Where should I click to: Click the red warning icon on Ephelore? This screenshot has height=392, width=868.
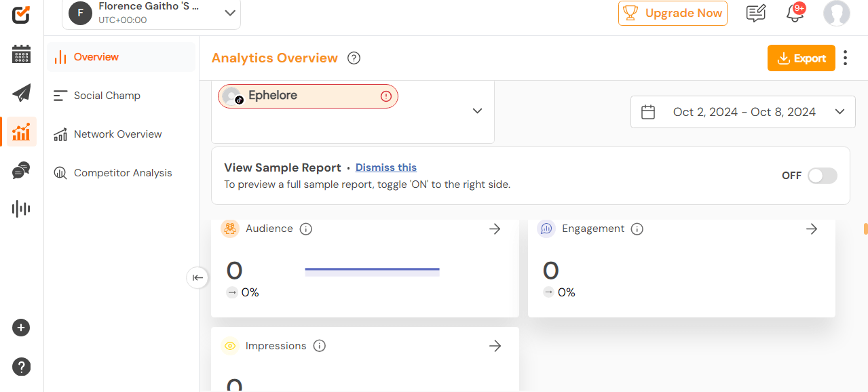386,96
